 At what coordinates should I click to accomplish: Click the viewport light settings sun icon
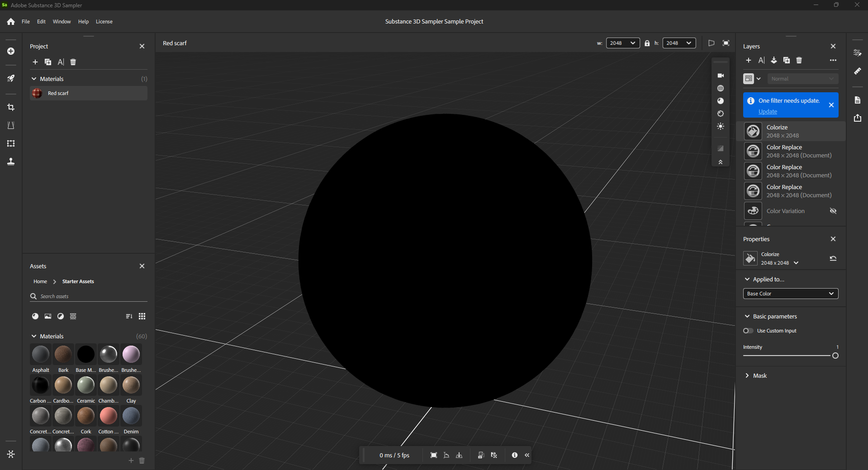coord(721,126)
